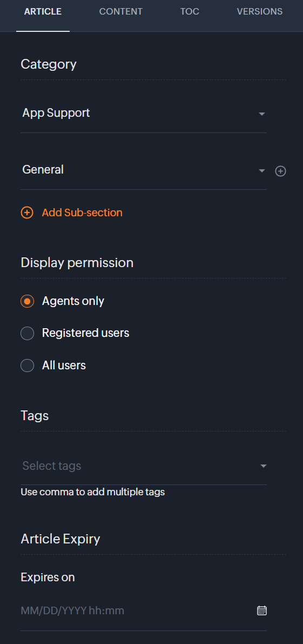This screenshot has height=644, width=303.
Task: Switch to the CONTENT tab
Action: pos(121,11)
